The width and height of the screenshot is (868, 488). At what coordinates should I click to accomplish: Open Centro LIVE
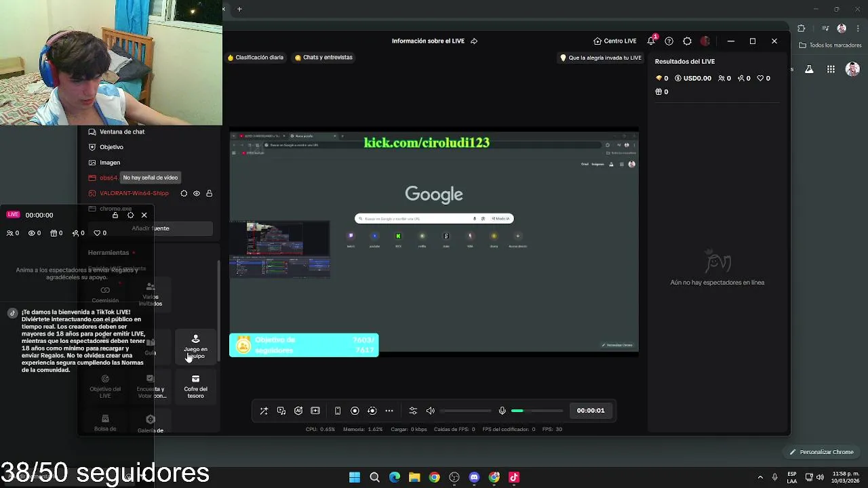point(615,41)
